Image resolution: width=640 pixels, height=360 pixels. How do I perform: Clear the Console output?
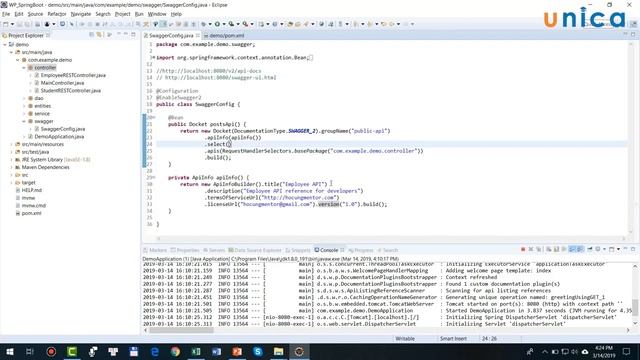click(x=549, y=249)
